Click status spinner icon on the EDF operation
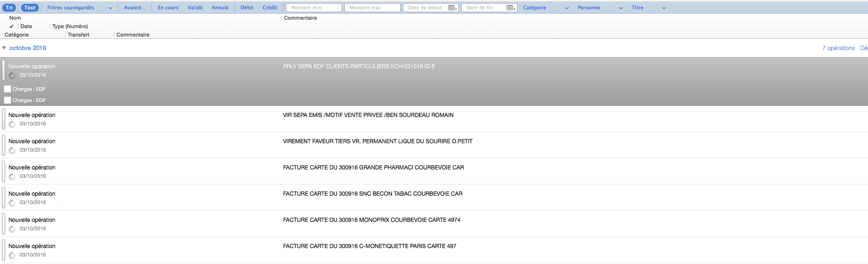The image size is (868, 264). pyautogui.click(x=12, y=75)
